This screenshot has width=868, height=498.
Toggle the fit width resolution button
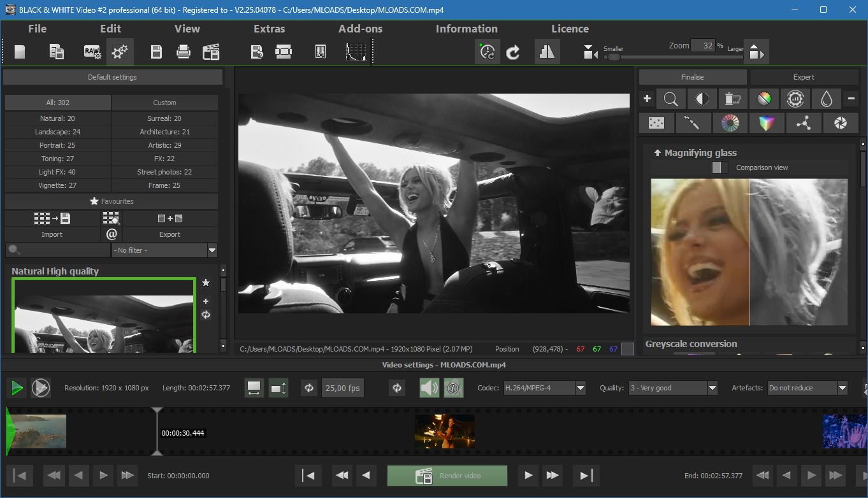[254, 388]
